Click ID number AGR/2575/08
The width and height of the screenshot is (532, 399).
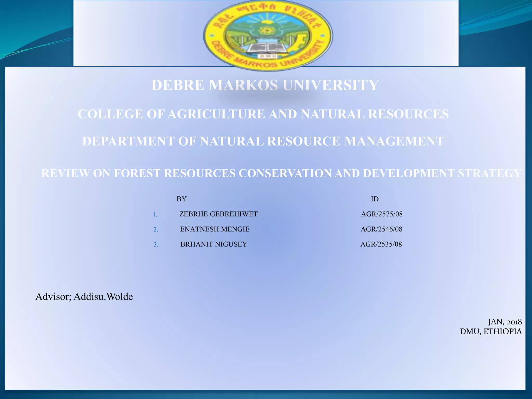(382, 214)
